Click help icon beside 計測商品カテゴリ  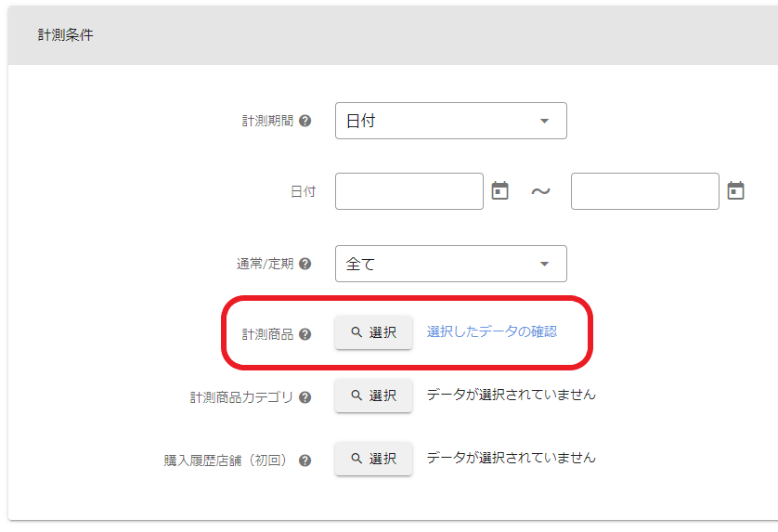tap(305, 397)
